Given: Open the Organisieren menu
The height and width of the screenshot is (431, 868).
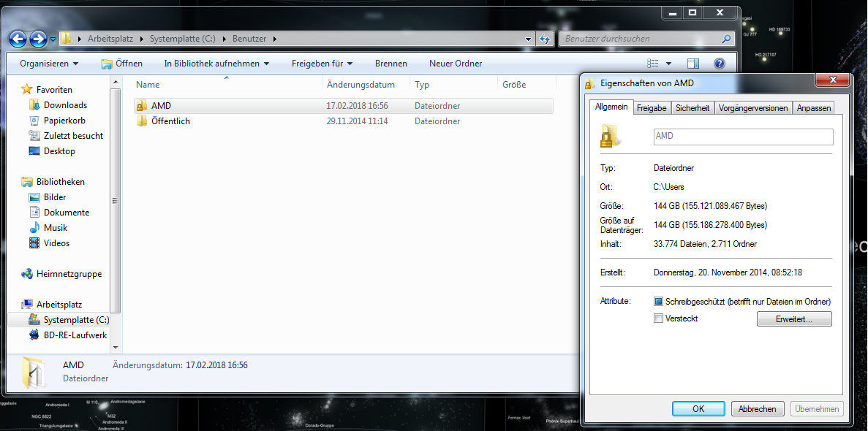Looking at the screenshot, I should click(x=49, y=64).
